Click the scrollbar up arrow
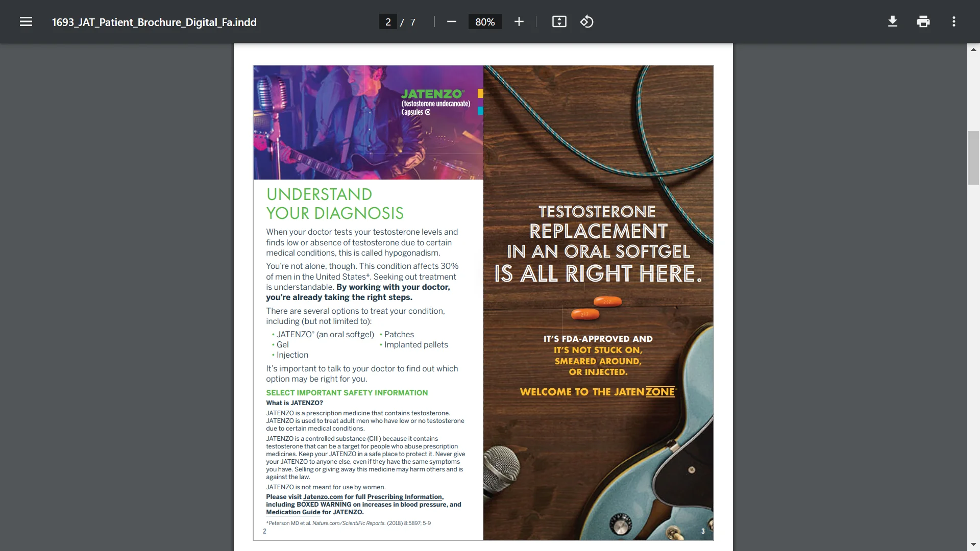Screen dimensions: 980x551 coord(973,49)
